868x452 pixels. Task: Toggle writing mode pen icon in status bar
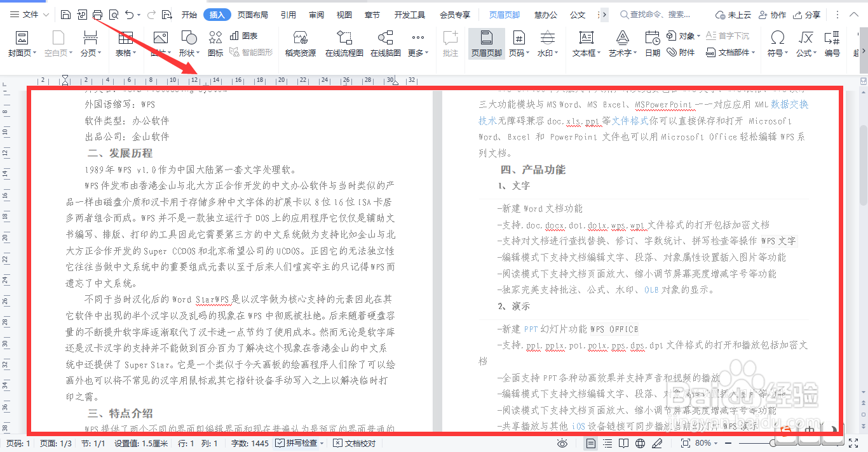(657, 443)
